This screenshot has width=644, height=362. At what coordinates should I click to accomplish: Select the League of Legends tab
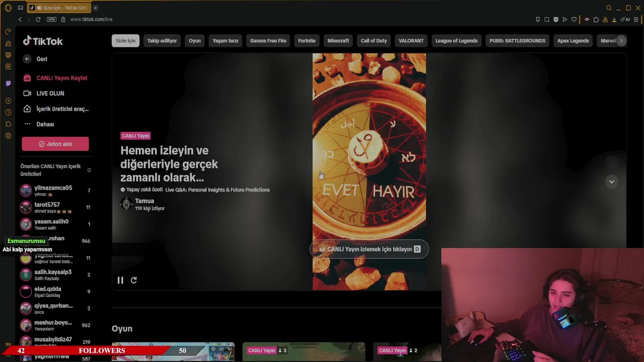pos(456,41)
